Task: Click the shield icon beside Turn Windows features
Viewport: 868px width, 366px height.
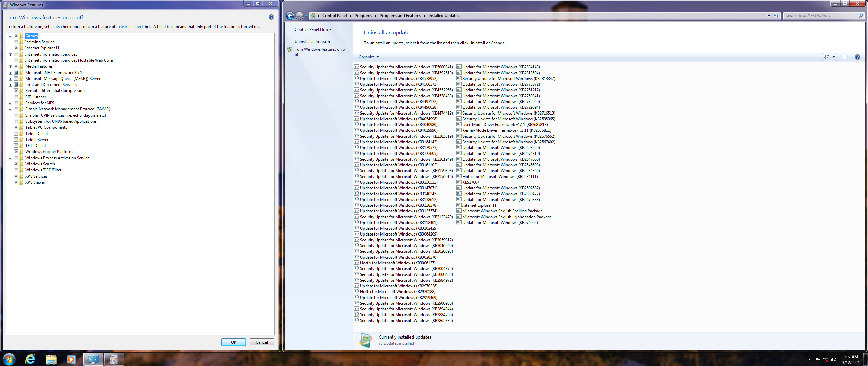Action: 290,49
